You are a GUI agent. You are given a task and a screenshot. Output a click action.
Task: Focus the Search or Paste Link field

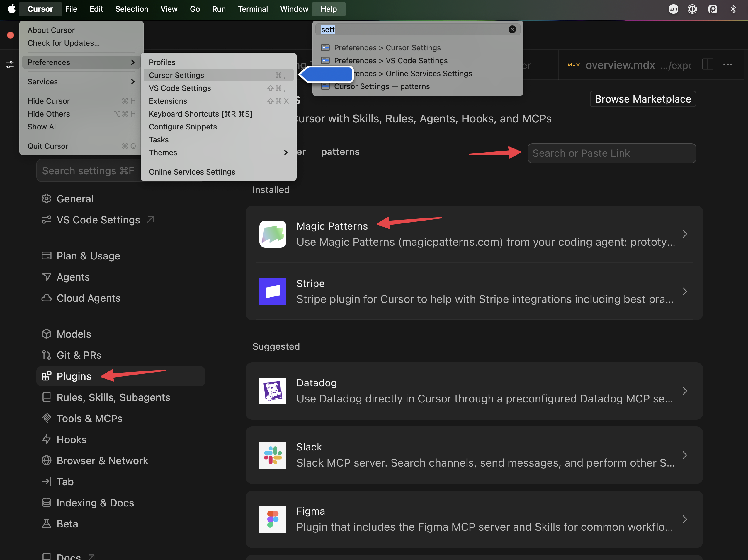[x=611, y=153]
